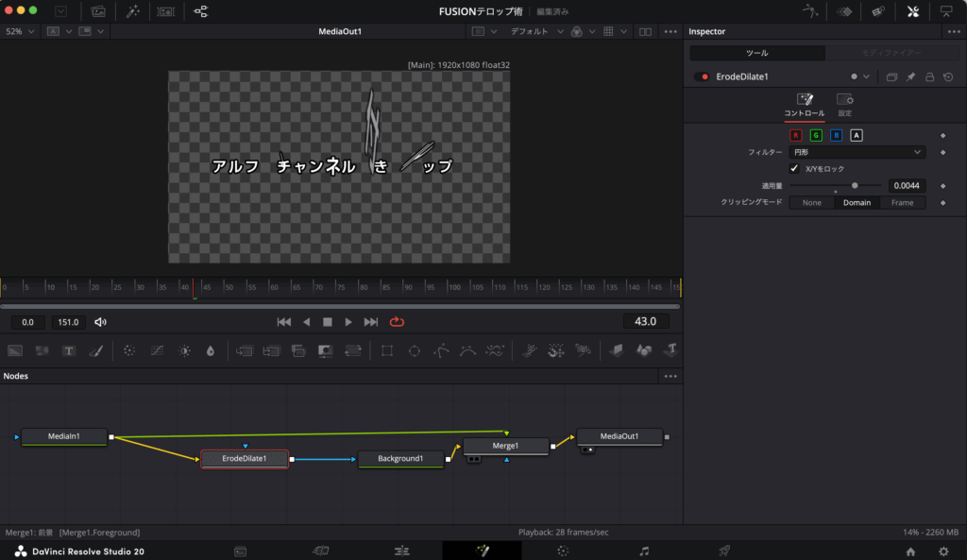Screen dimensions: 967x560
Task: Open the 設定 tab in Inspector
Action: 845,104
